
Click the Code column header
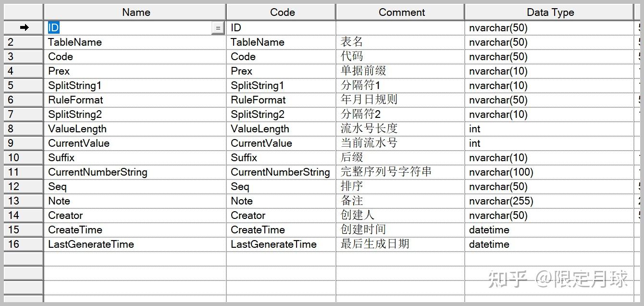coord(282,13)
